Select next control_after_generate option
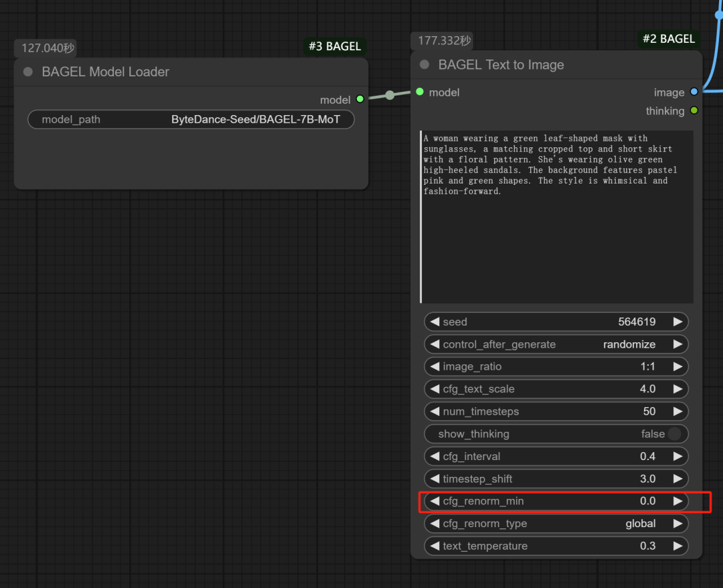The height and width of the screenshot is (588, 723). tap(677, 344)
